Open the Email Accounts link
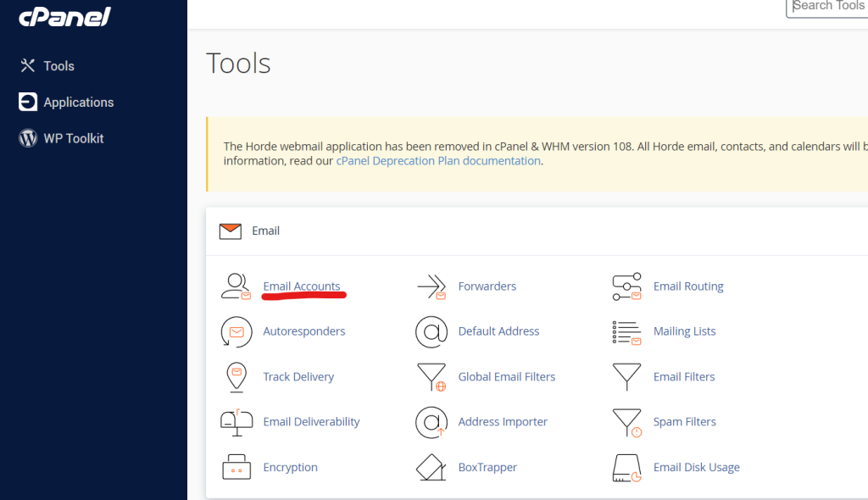868x500 pixels. pyautogui.click(x=302, y=286)
